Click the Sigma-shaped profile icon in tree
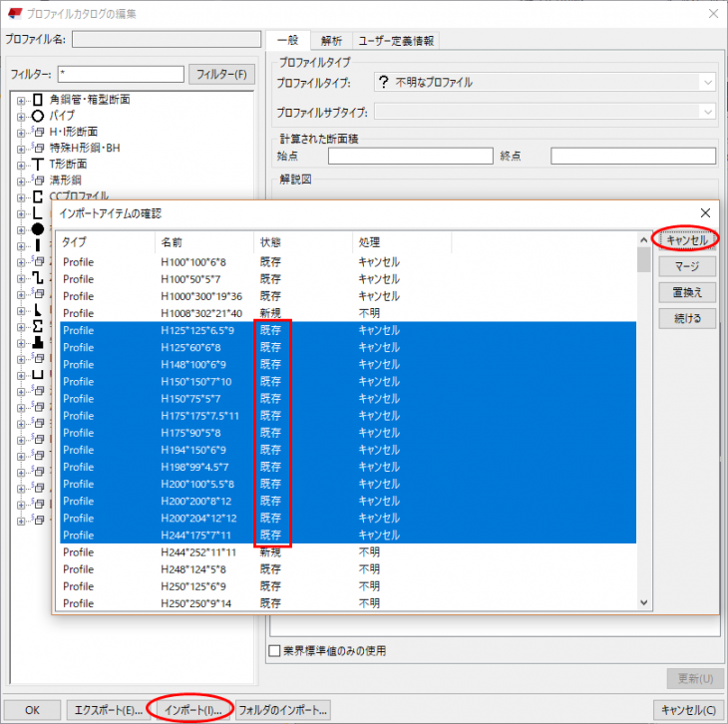728x724 pixels. [38, 326]
